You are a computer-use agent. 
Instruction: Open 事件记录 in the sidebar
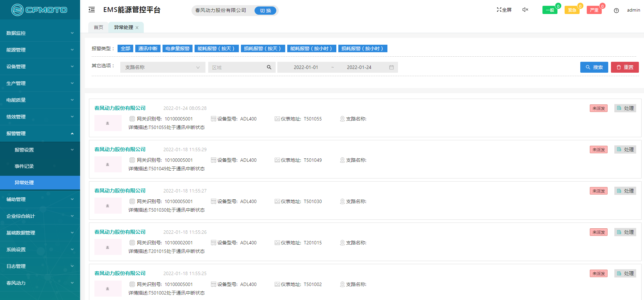tap(24, 166)
